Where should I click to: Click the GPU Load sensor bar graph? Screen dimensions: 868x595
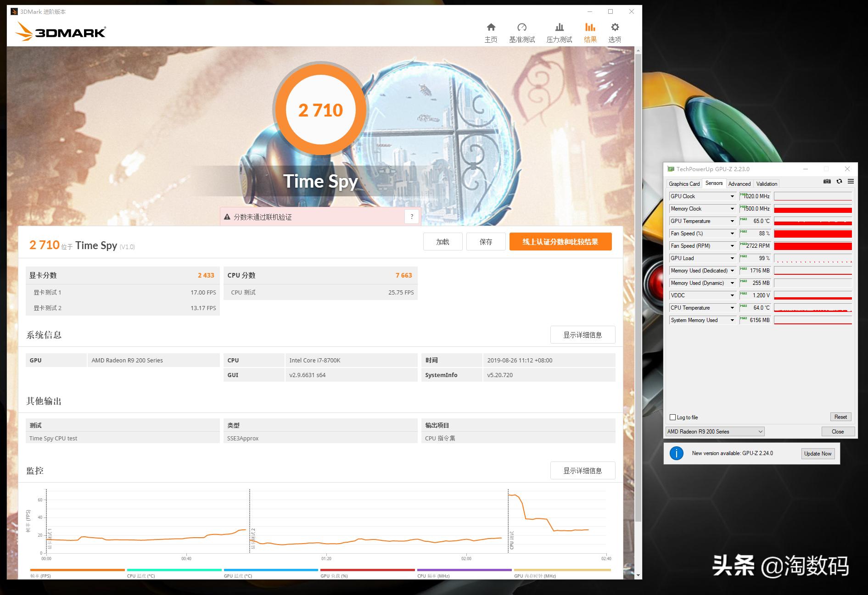click(x=812, y=258)
